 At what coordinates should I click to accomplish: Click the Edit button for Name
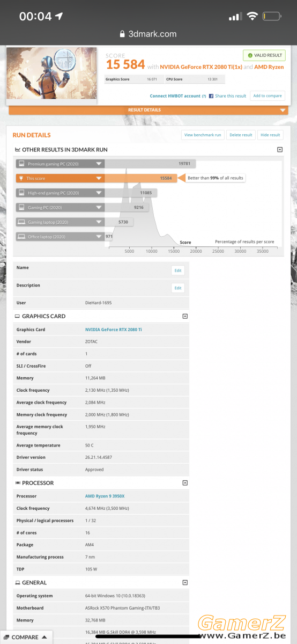[x=178, y=270]
